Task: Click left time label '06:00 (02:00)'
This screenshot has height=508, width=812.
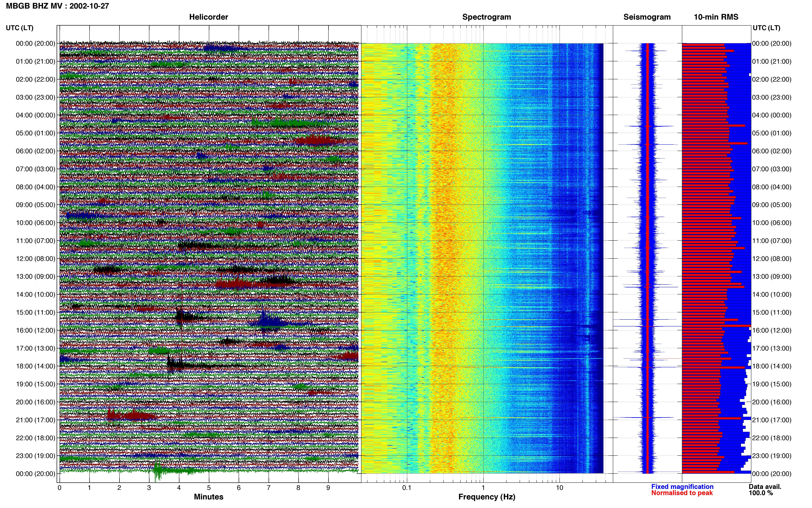Action: (x=36, y=151)
